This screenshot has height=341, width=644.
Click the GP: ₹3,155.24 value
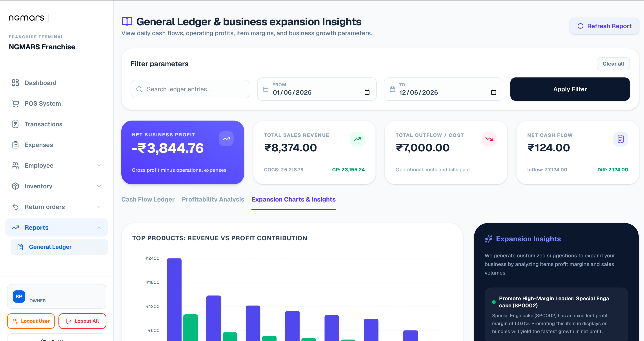(x=348, y=170)
